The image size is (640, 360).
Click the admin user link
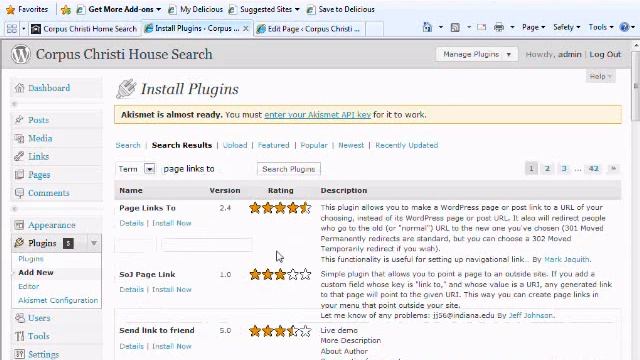(x=569, y=54)
